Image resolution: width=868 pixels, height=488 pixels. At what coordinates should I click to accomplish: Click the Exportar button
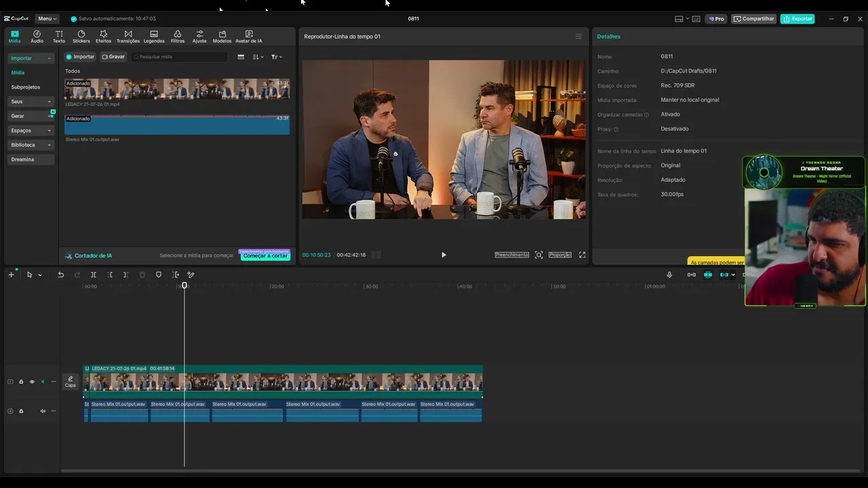(797, 19)
